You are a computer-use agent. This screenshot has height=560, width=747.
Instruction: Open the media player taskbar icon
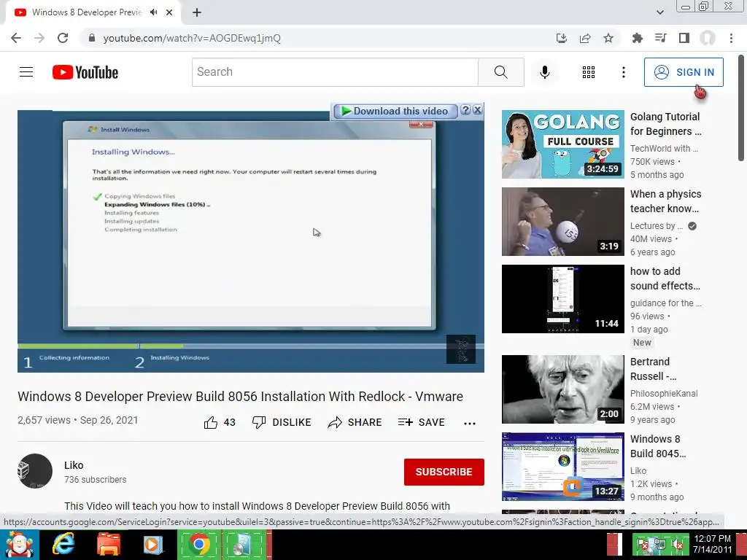pos(153,545)
